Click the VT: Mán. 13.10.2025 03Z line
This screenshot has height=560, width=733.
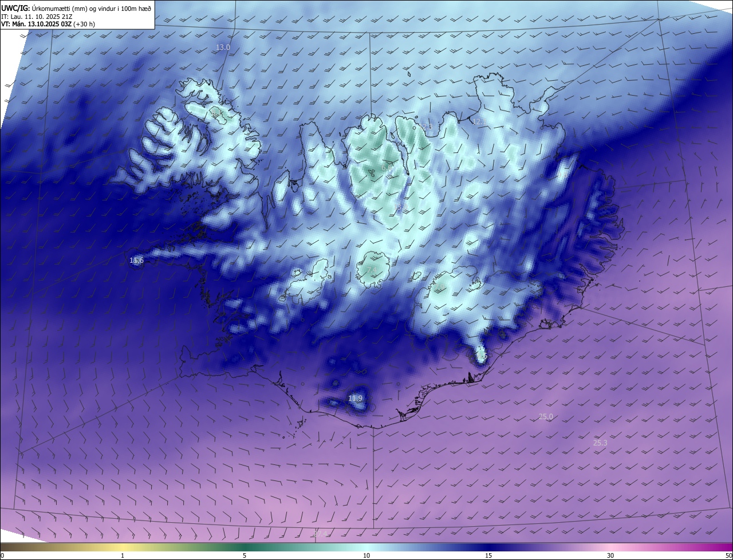48,24
